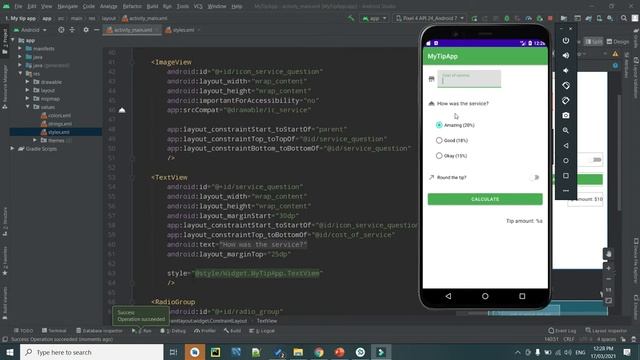Hide the project panel (minus icon)
This screenshot has height=360, width=640.
97,30
